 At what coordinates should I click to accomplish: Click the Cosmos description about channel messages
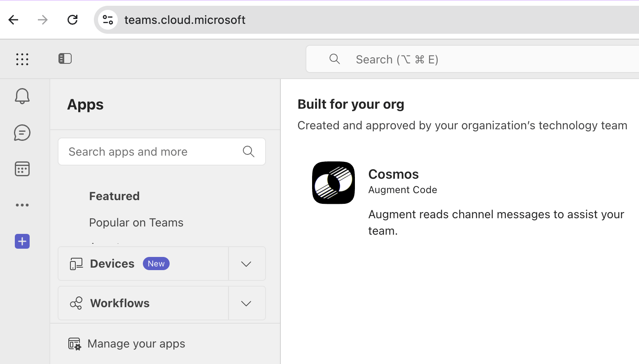[496, 222]
